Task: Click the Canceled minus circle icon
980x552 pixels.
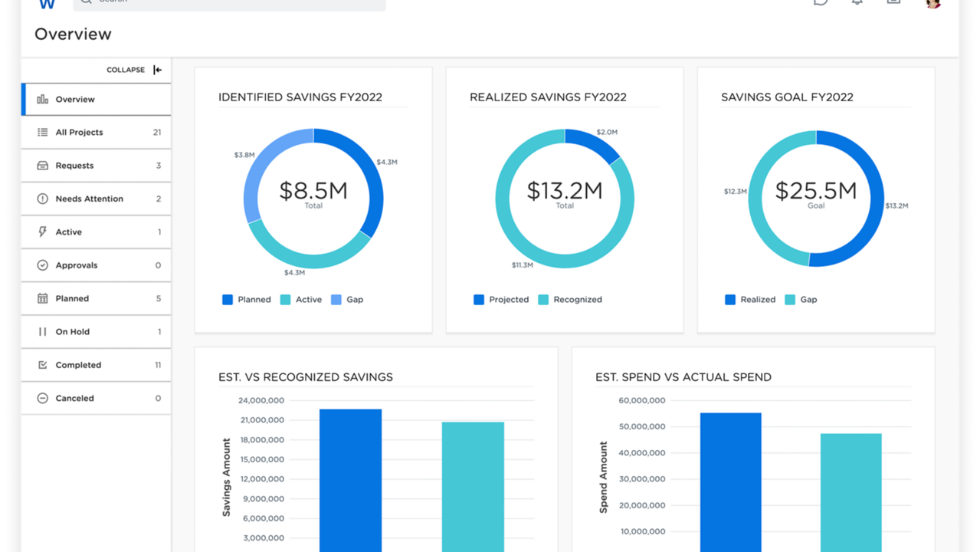Action: point(43,399)
